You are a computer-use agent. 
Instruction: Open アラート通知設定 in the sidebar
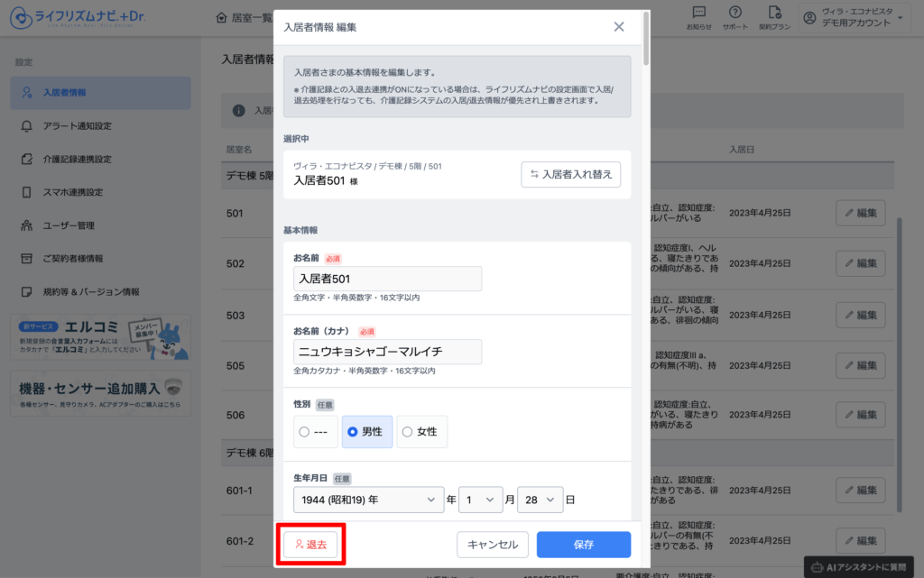77,126
